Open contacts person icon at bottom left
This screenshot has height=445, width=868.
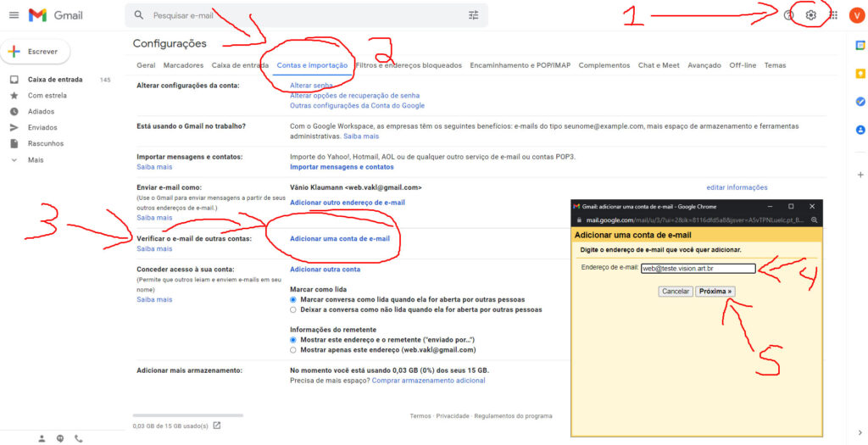point(42,438)
